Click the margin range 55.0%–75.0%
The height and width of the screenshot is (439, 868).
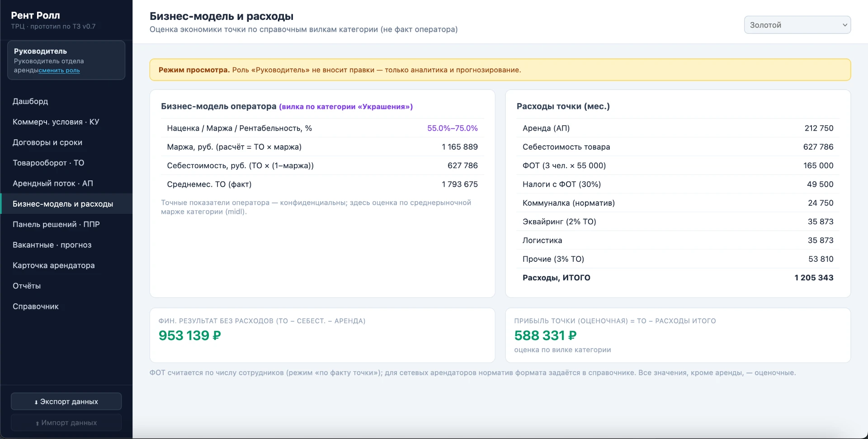(x=452, y=128)
